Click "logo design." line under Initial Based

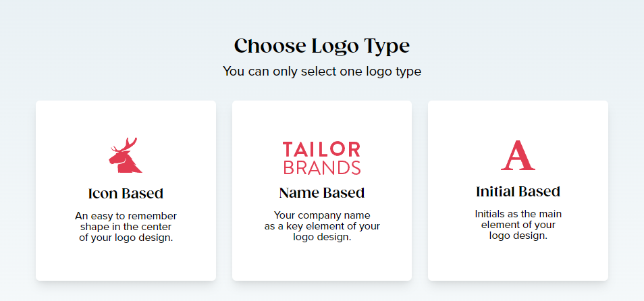click(x=518, y=236)
